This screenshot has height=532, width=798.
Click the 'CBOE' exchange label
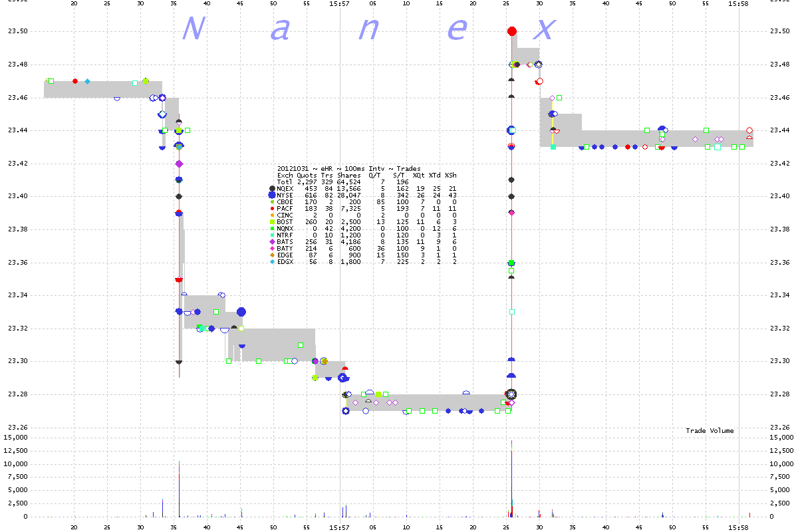click(x=285, y=201)
